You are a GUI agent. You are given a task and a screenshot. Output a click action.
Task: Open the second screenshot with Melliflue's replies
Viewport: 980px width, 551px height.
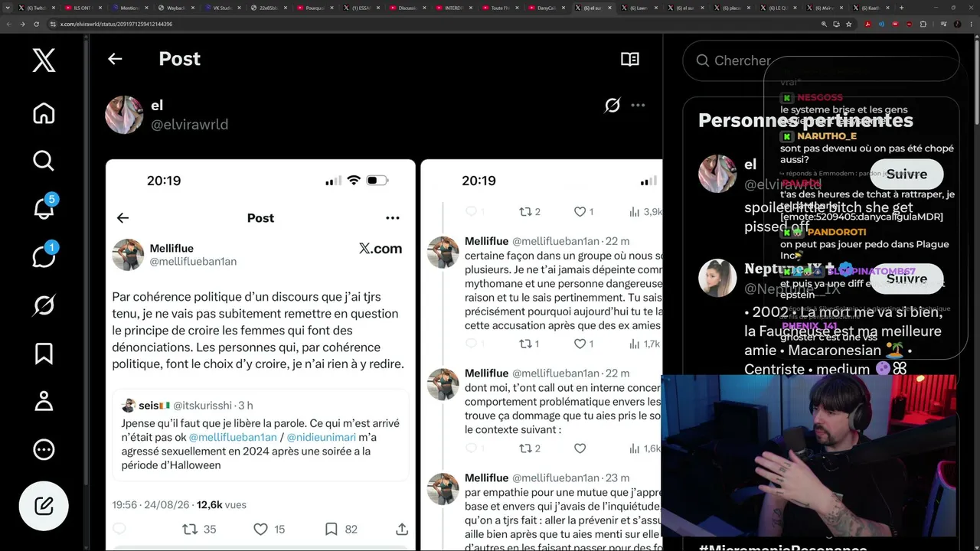click(541, 354)
